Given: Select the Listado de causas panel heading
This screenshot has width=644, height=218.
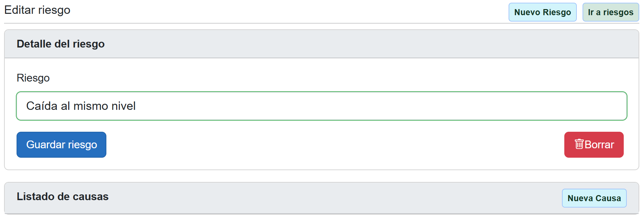Looking at the screenshot, I should pos(63,197).
